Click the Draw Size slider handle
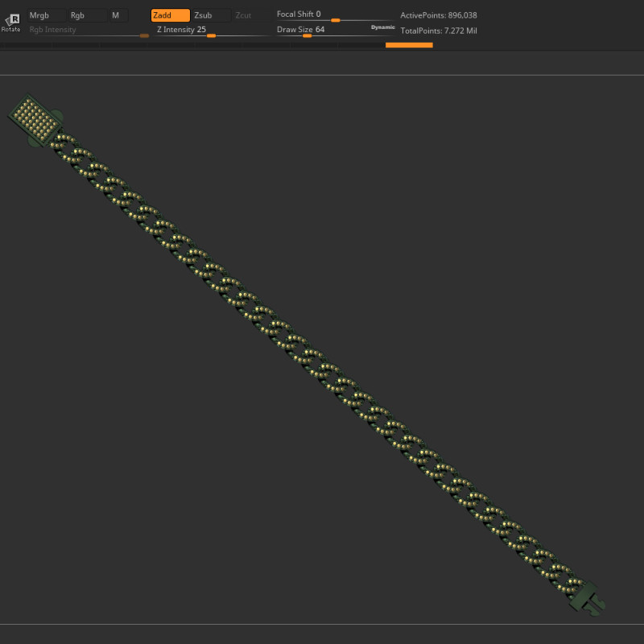This screenshot has height=644, width=644. (307, 35)
